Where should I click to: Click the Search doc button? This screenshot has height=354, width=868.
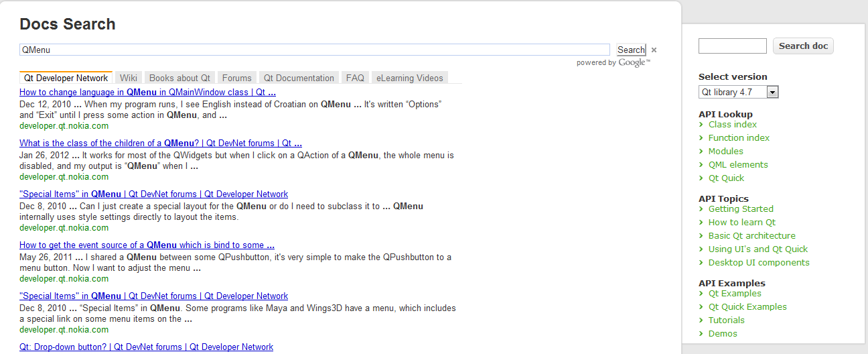click(x=803, y=46)
